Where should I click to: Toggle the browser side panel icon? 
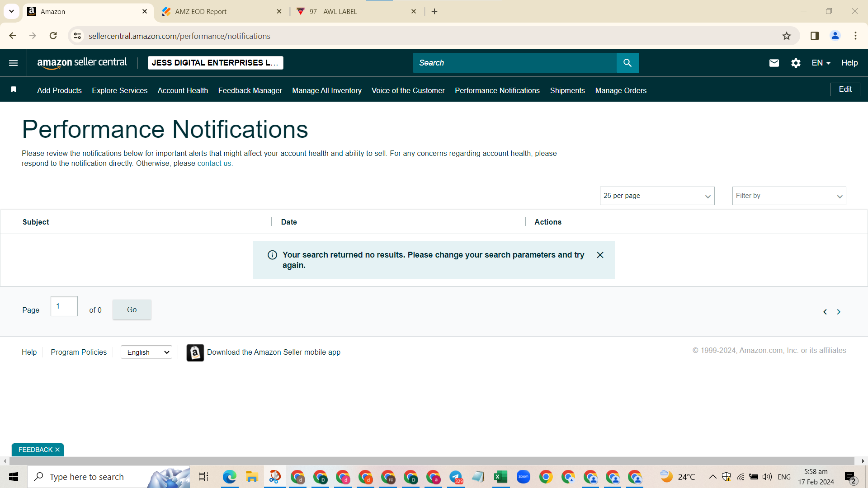(815, 36)
